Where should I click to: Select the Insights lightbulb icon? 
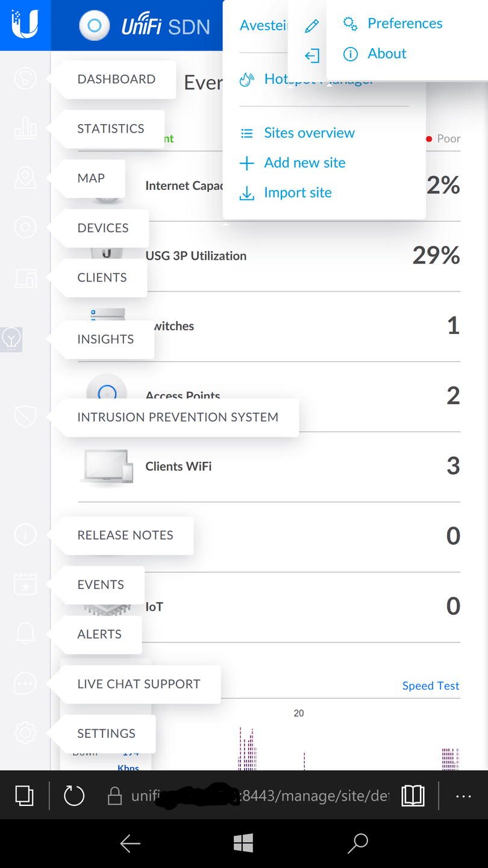coord(11,338)
